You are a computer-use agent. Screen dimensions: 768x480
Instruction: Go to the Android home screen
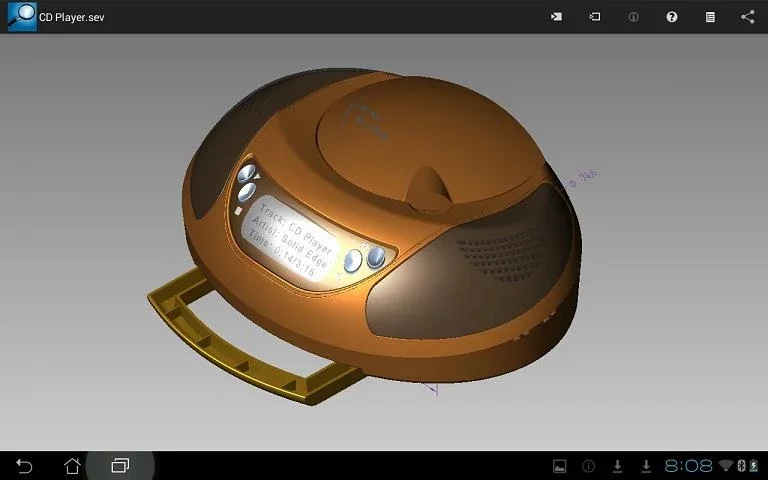pyautogui.click(x=72, y=465)
